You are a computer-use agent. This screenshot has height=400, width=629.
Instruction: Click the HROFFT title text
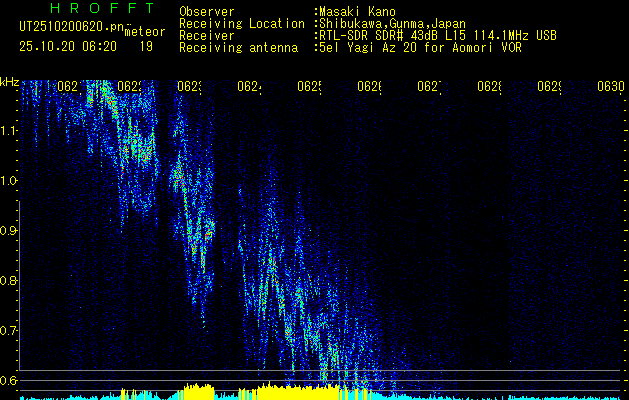click(102, 8)
